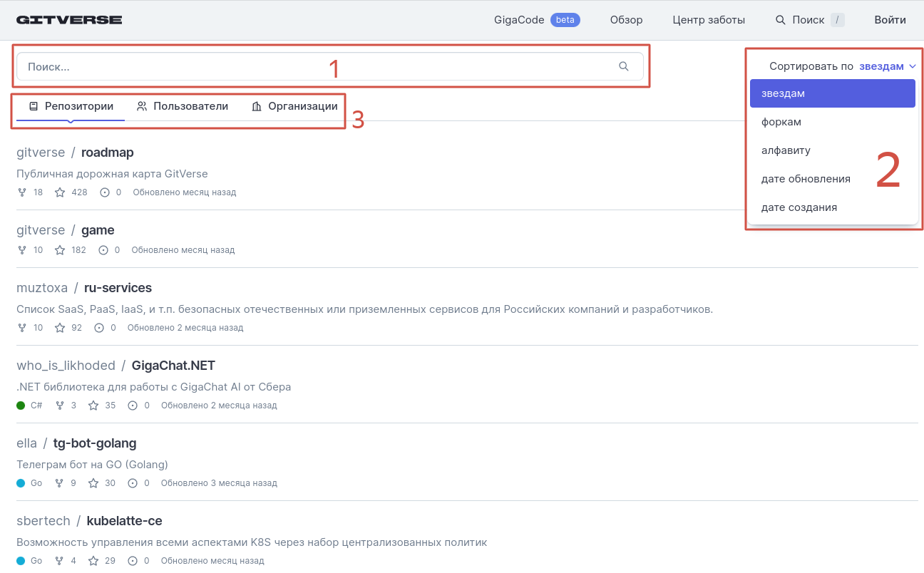Open the kubelatte-ce repository
Screen dimensions: 924x573
(x=125, y=521)
